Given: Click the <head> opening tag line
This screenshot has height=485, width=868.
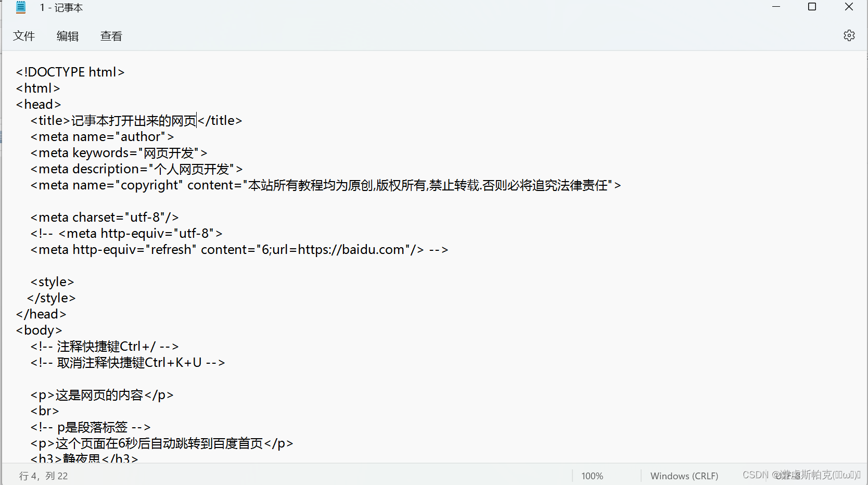Looking at the screenshot, I should coord(39,104).
